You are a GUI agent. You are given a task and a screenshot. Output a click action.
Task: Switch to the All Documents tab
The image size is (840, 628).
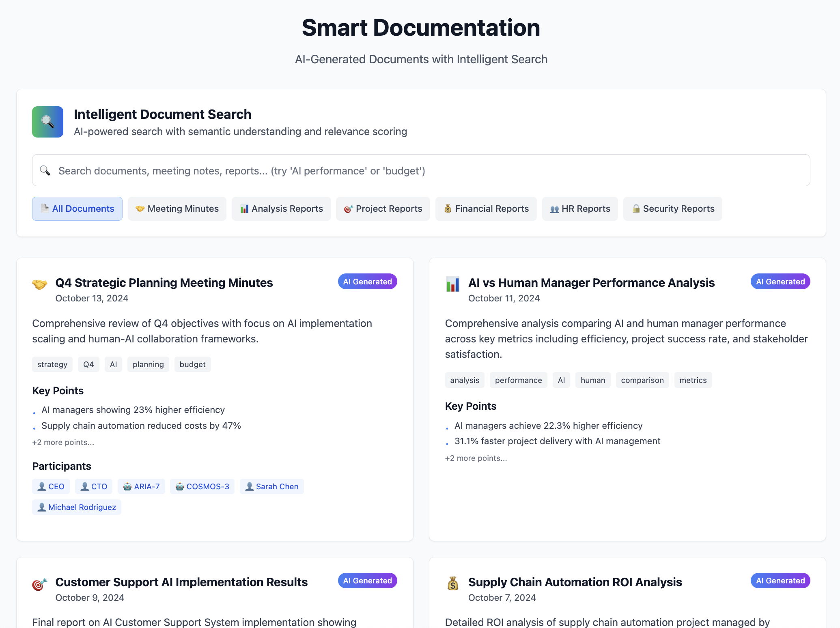pos(77,209)
